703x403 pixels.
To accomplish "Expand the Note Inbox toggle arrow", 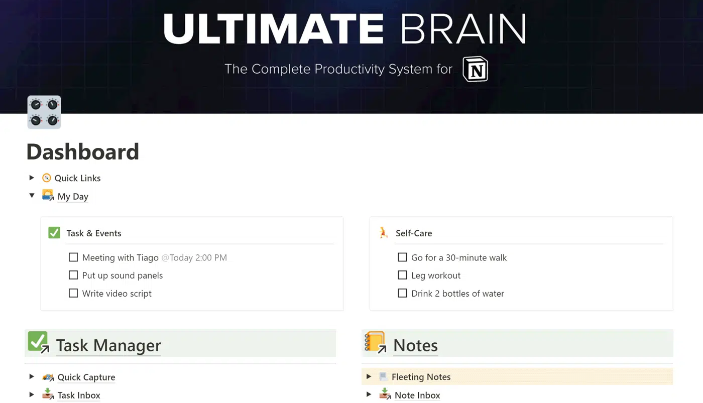I will tap(369, 394).
